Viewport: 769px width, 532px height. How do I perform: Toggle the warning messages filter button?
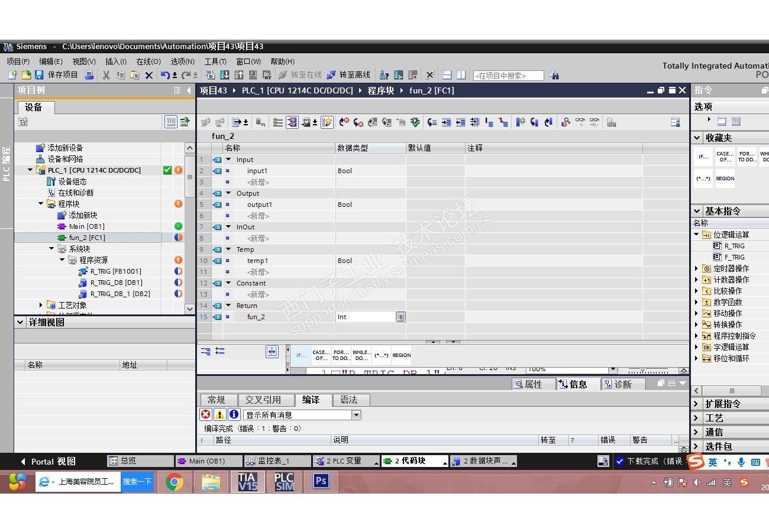pos(219,415)
